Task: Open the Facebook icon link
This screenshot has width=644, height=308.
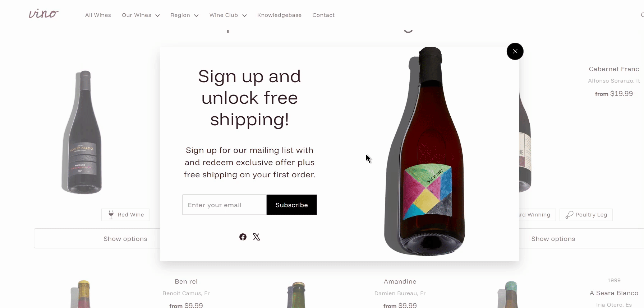Action: [x=243, y=237]
